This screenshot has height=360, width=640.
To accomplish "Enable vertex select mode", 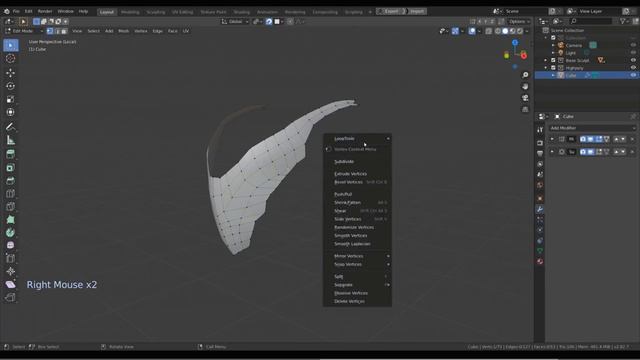I will click(x=50, y=31).
